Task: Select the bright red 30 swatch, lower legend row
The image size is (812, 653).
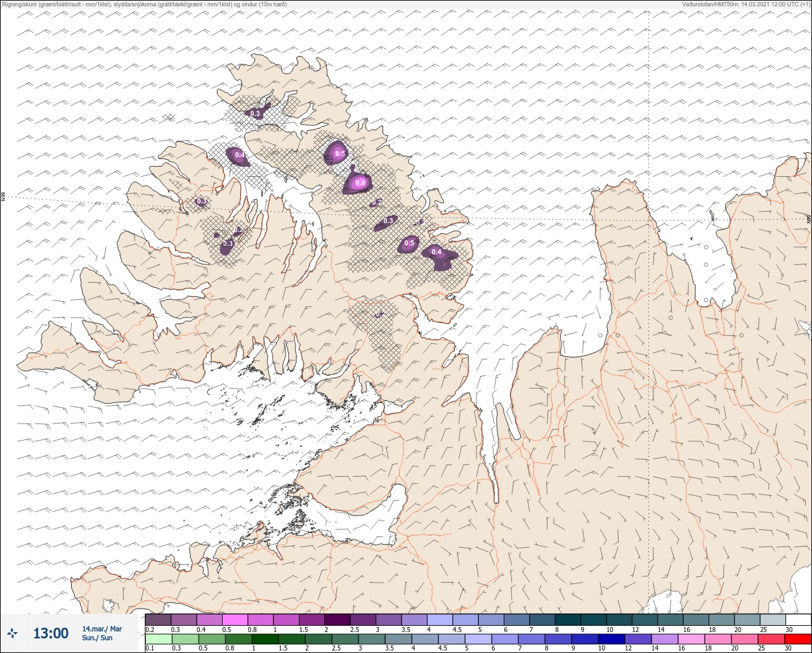Action: [x=798, y=639]
